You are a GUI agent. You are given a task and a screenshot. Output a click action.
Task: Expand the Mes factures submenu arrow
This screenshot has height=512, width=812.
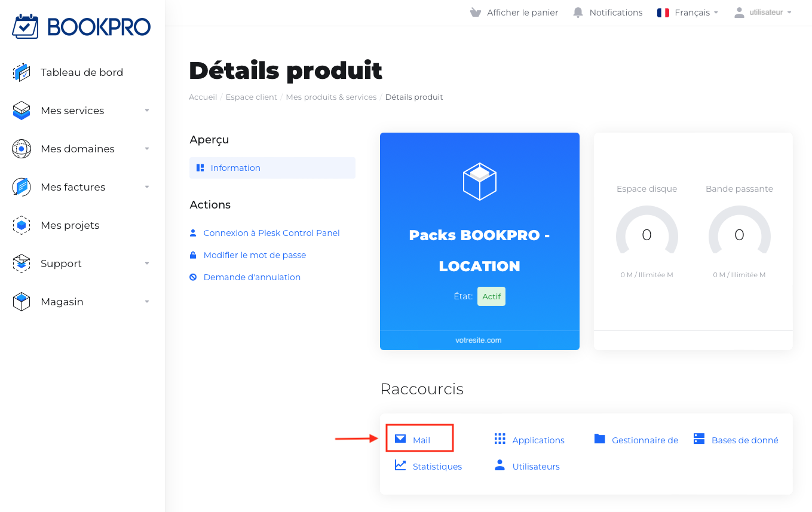click(147, 187)
